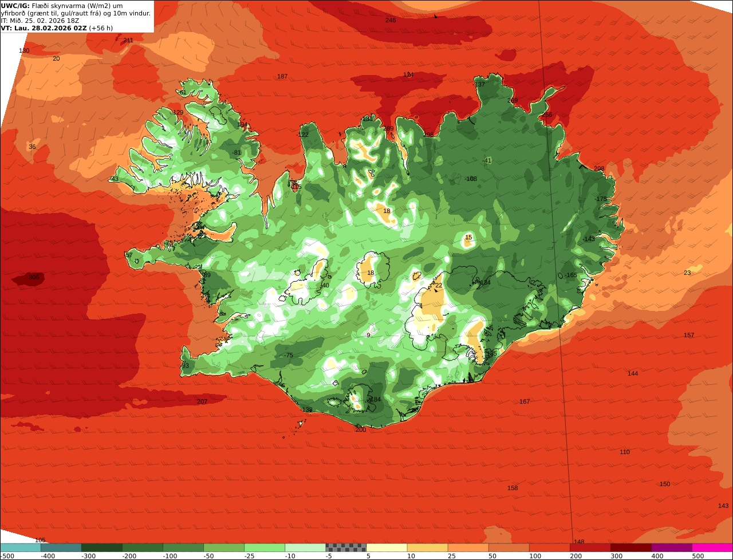Viewport: 733px width, 560px height.
Task: Click the 130 value near the left edge
Action: [24, 50]
